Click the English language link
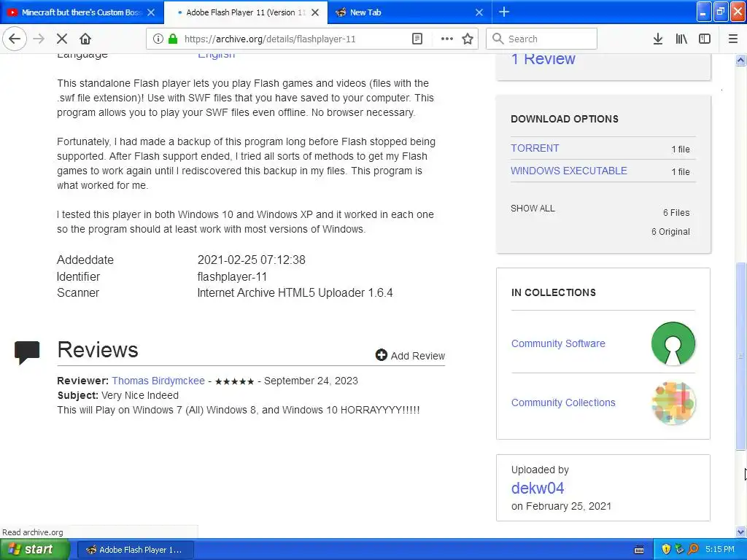Viewport: 747px width, 560px height. click(216, 55)
